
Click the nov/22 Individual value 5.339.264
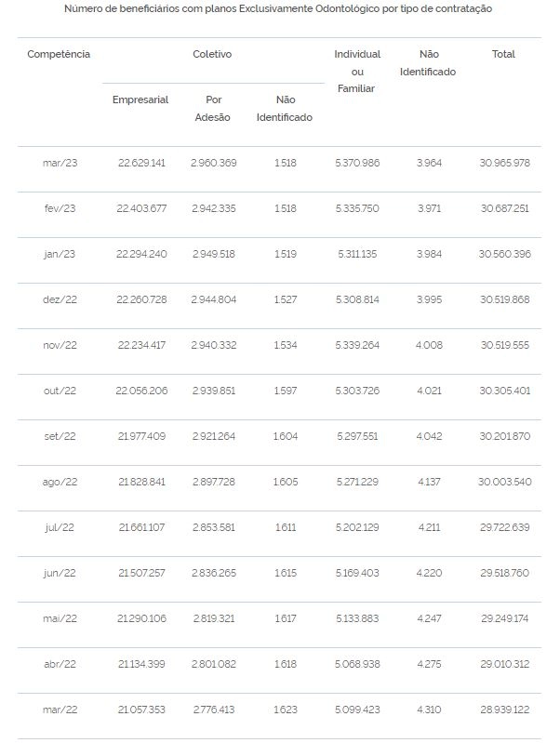click(357, 345)
